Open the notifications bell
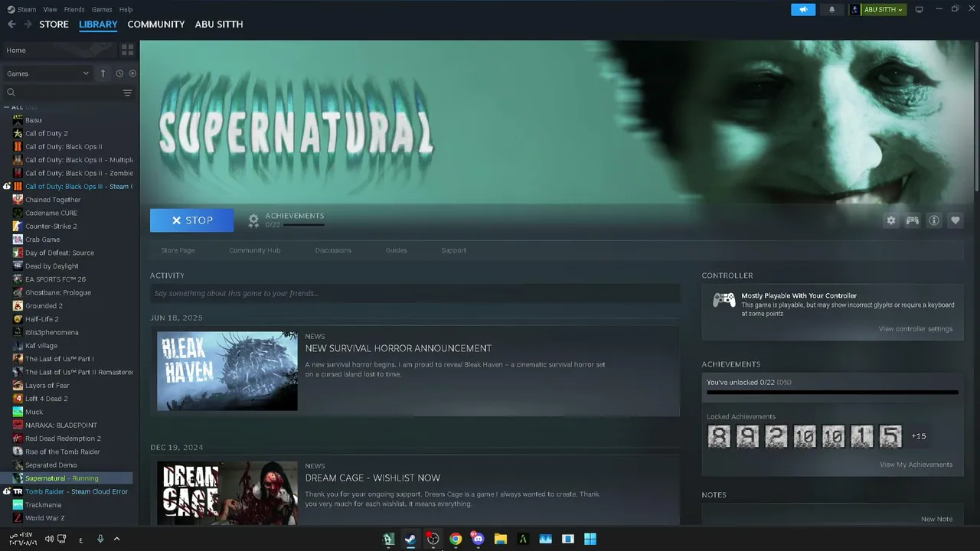The image size is (980, 551). click(x=832, y=9)
